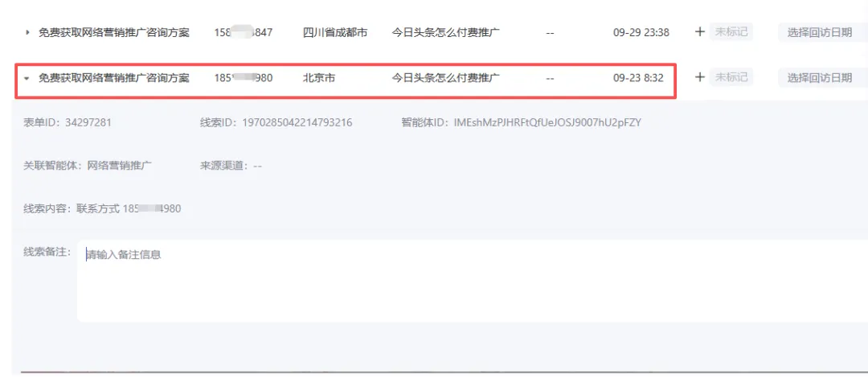Click the 09-29 23:38 timestamp
The width and height of the screenshot is (868, 383).
[641, 33]
